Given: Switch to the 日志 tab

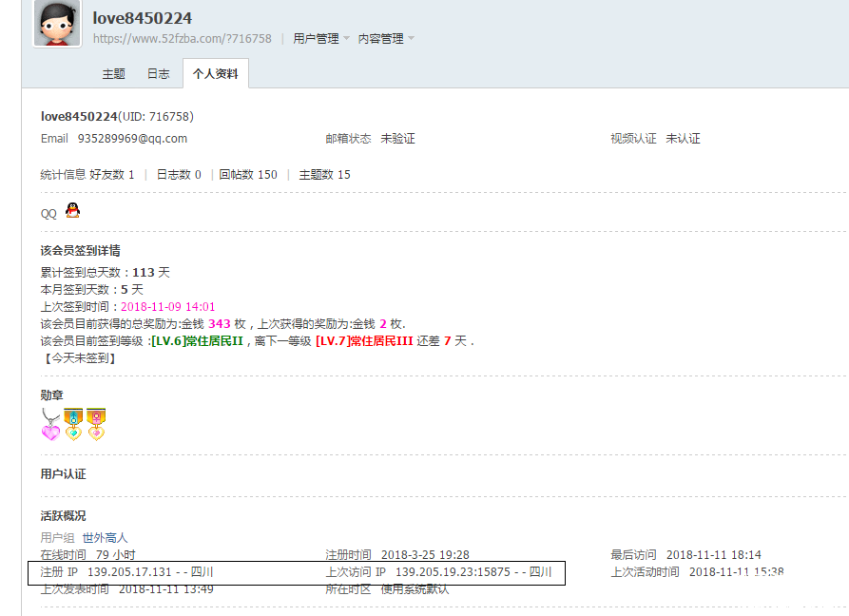Looking at the screenshot, I should click(158, 74).
